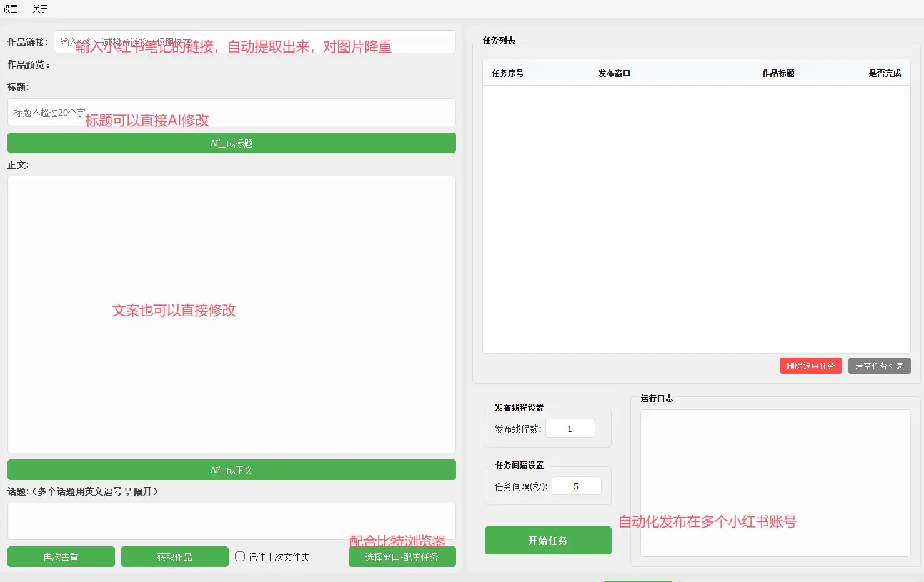
Task: Click the 作品标题 column header
Action: pos(778,73)
